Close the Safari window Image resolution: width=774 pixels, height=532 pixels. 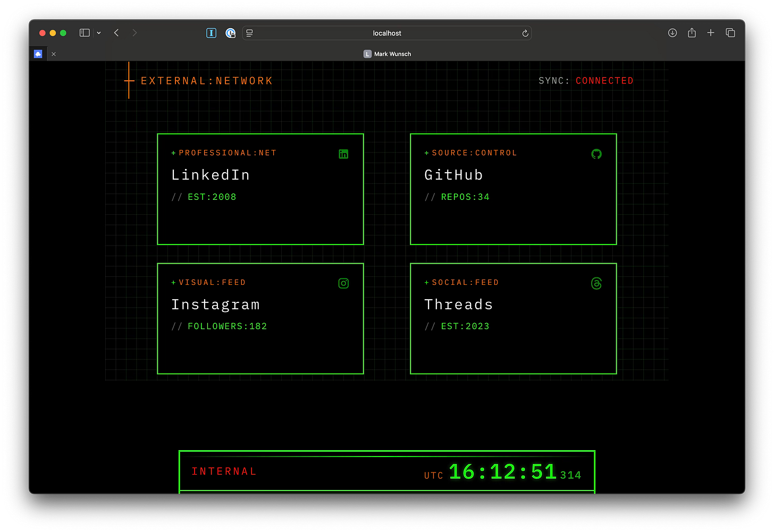tap(43, 33)
